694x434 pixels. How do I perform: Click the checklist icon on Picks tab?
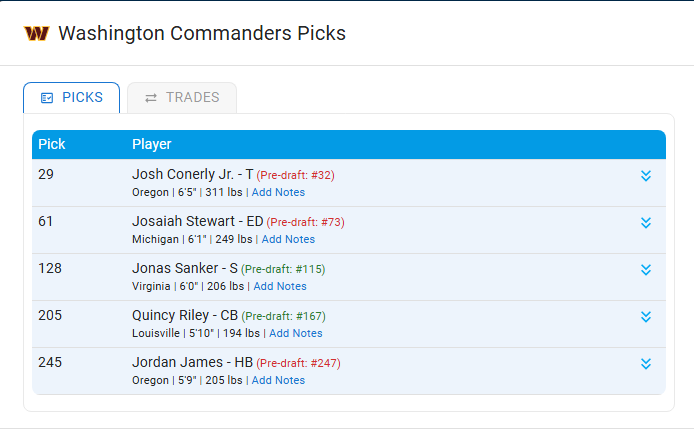(x=47, y=98)
